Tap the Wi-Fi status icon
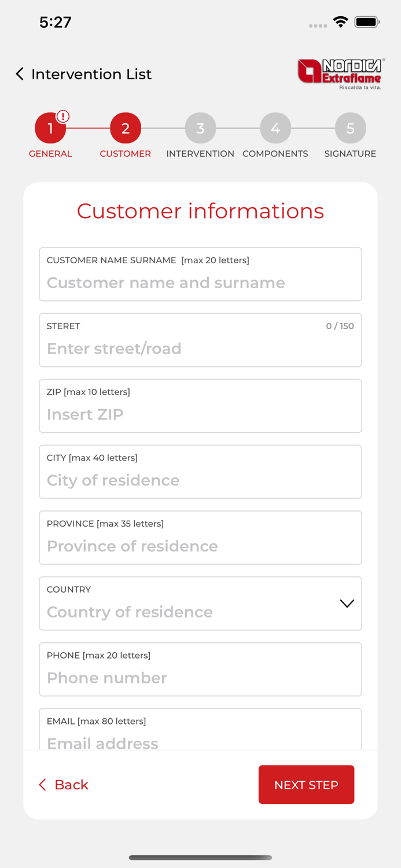The height and width of the screenshot is (868, 401). coord(340,22)
